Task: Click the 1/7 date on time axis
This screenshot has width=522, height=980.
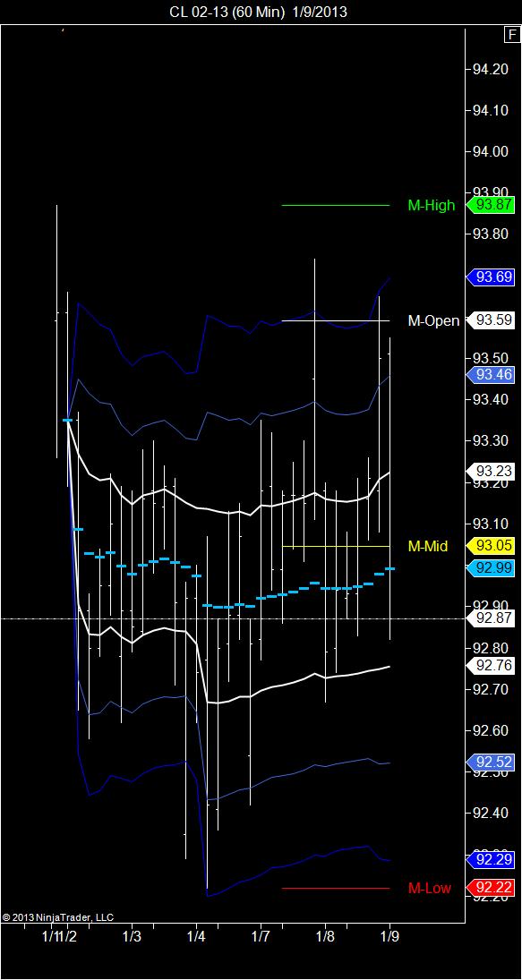Action: click(x=261, y=938)
